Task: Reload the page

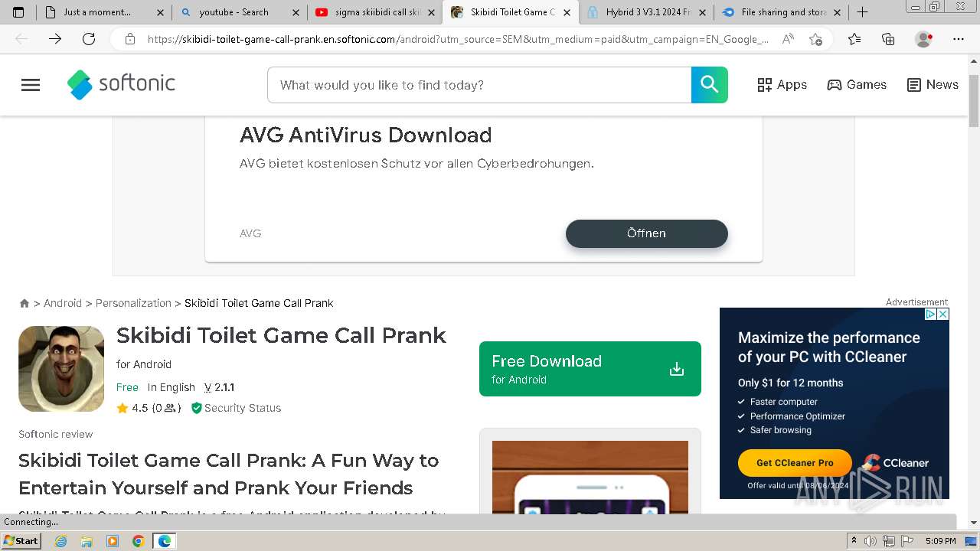Action: point(89,39)
